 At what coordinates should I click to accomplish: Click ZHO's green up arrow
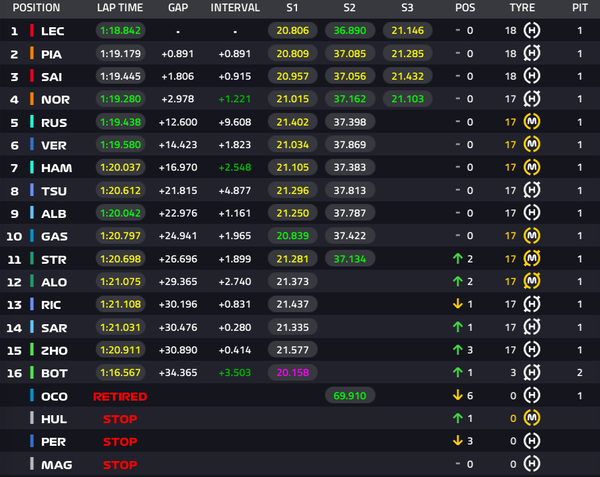(x=458, y=350)
